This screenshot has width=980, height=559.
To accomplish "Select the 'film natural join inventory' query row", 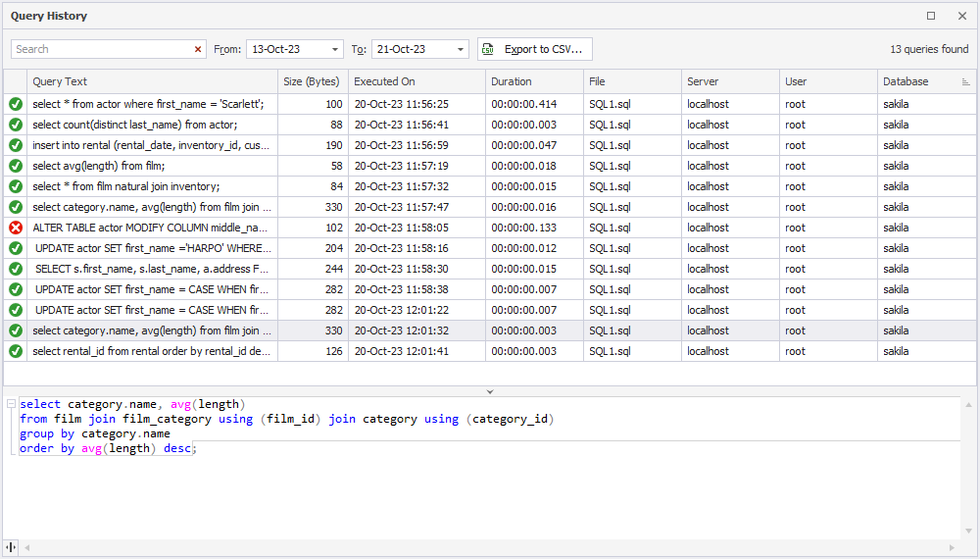I will (x=490, y=186).
